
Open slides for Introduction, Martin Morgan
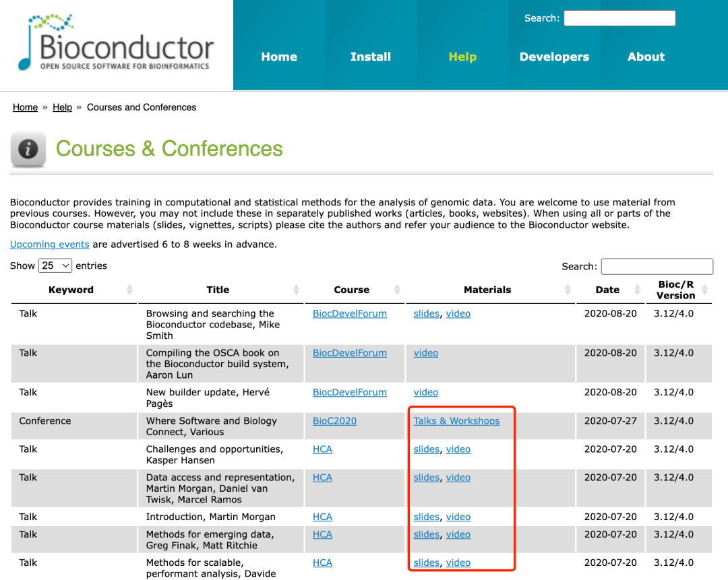pos(426,517)
